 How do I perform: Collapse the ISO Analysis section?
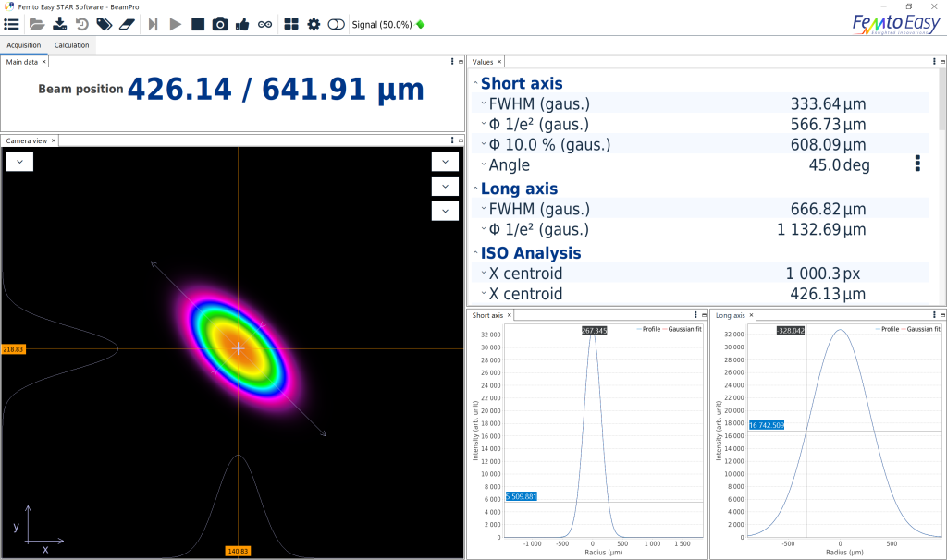pyautogui.click(x=475, y=253)
